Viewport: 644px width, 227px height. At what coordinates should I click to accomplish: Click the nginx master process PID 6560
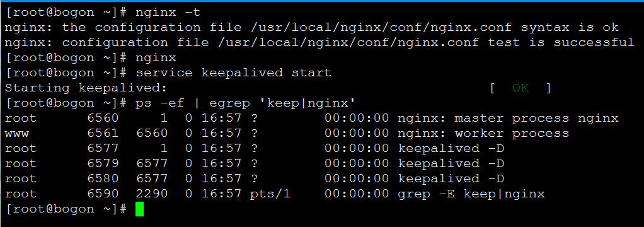(103, 118)
